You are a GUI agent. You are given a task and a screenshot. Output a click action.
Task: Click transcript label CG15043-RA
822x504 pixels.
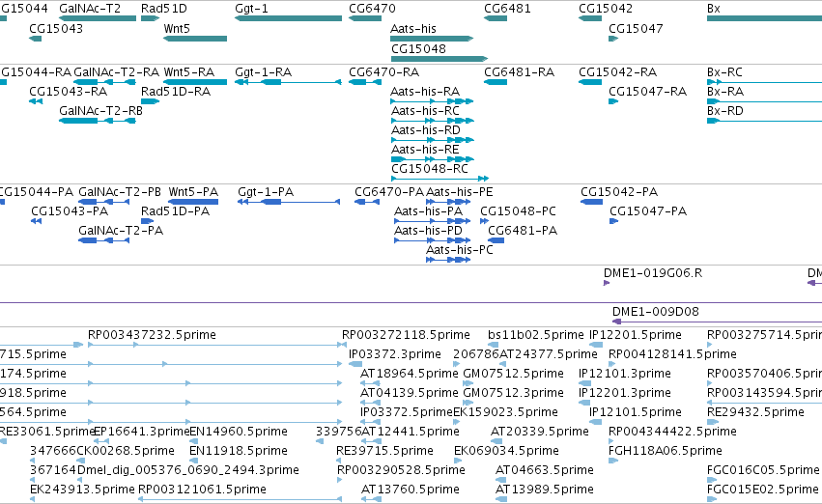coord(69,92)
